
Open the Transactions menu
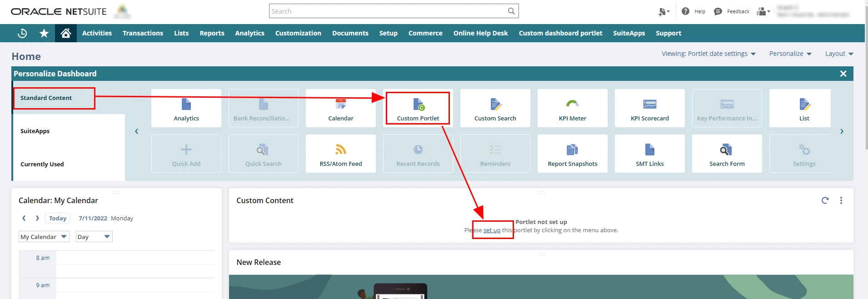[143, 33]
